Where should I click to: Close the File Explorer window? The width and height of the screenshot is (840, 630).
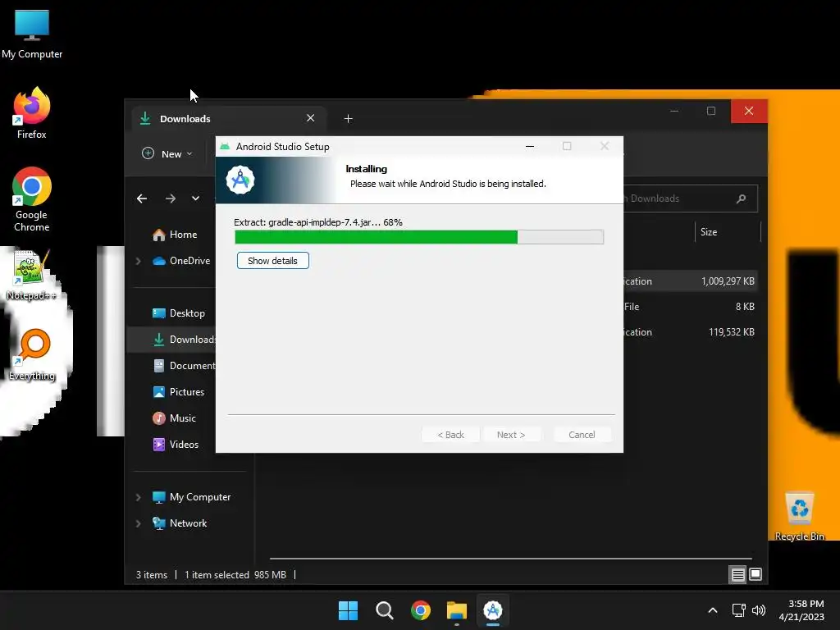coord(749,111)
